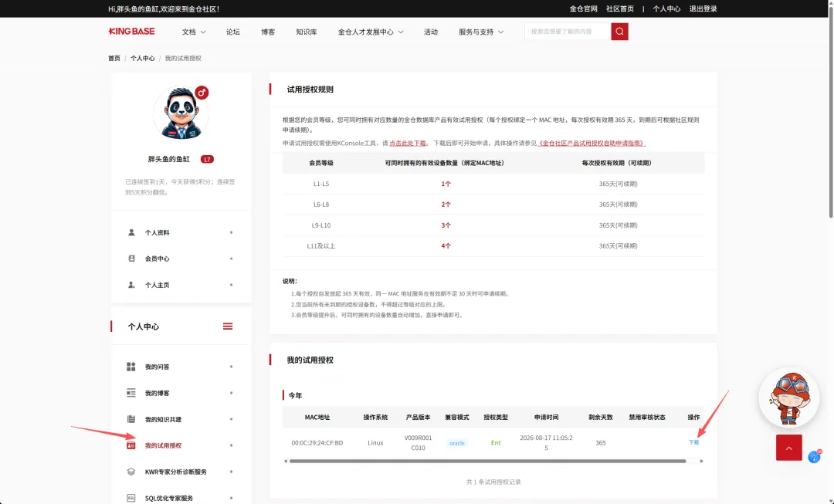
Task: Focus the search input field
Action: click(x=568, y=32)
